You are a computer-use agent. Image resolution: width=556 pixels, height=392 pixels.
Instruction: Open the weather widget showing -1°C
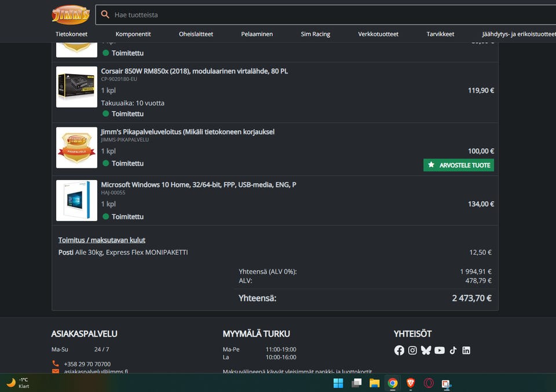[18, 383]
